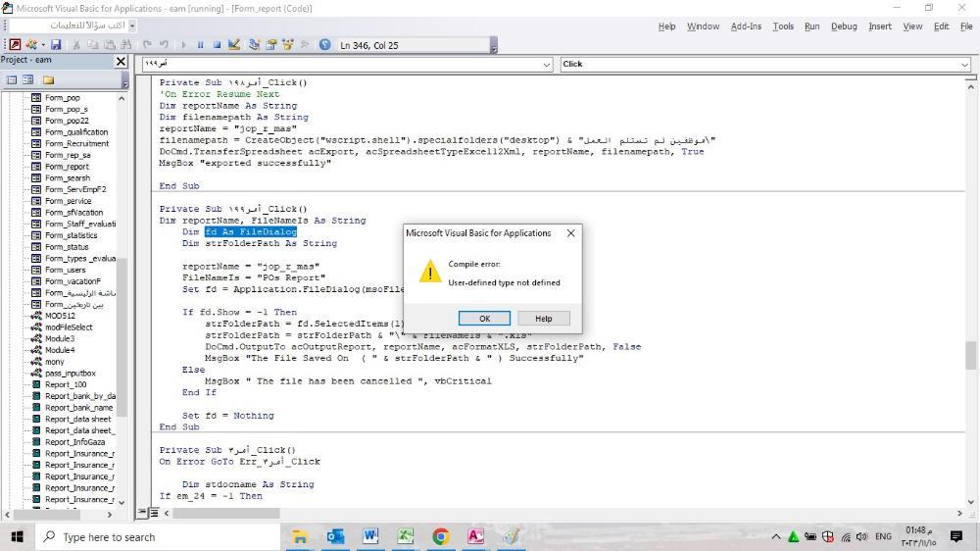Select Form_qualification in the project tree
The height and width of the screenshot is (551, 980).
(x=76, y=132)
